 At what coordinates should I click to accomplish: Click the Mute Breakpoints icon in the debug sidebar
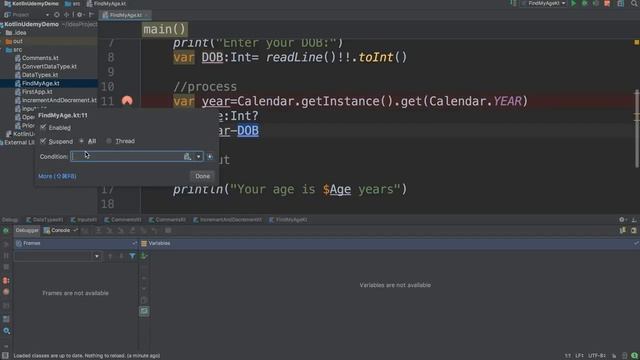(x=6, y=292)
